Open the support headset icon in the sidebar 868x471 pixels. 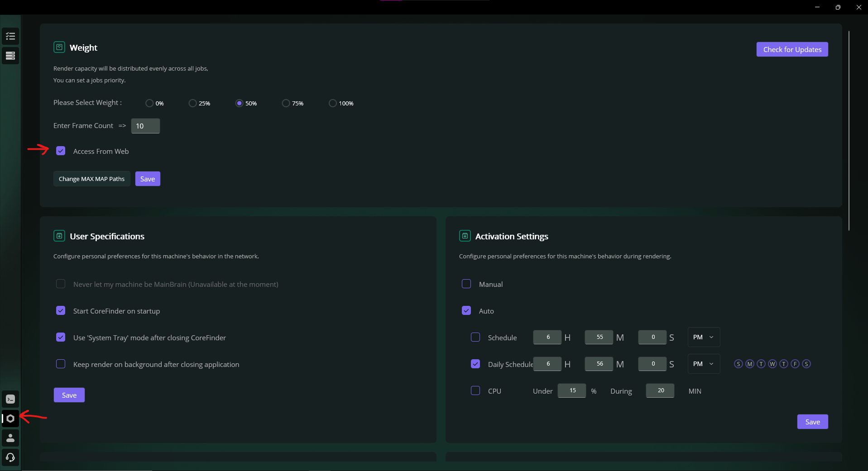coord(10,457)
